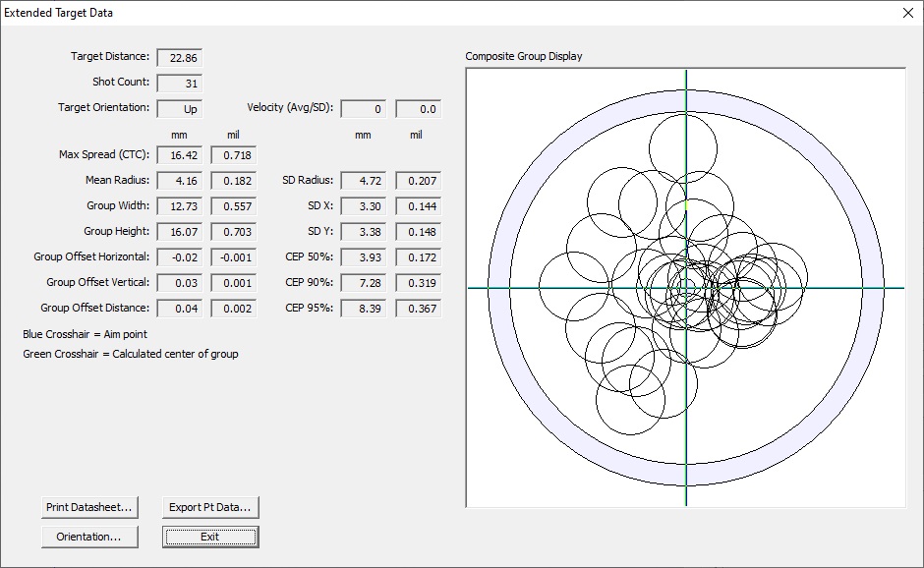The height and width of the screenshot is (568, 924).
Task: Focus the Target Orientation field showing Up
Action: [180, 109]
